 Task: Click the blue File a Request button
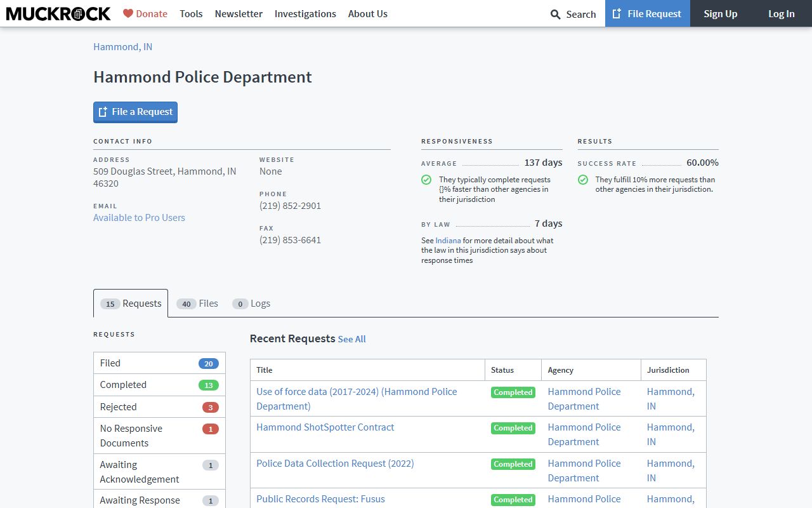tap(135, 112)
